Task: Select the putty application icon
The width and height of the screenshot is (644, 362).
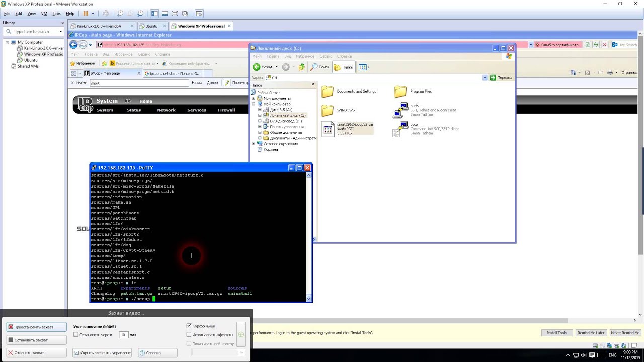Action: (401, 110)
